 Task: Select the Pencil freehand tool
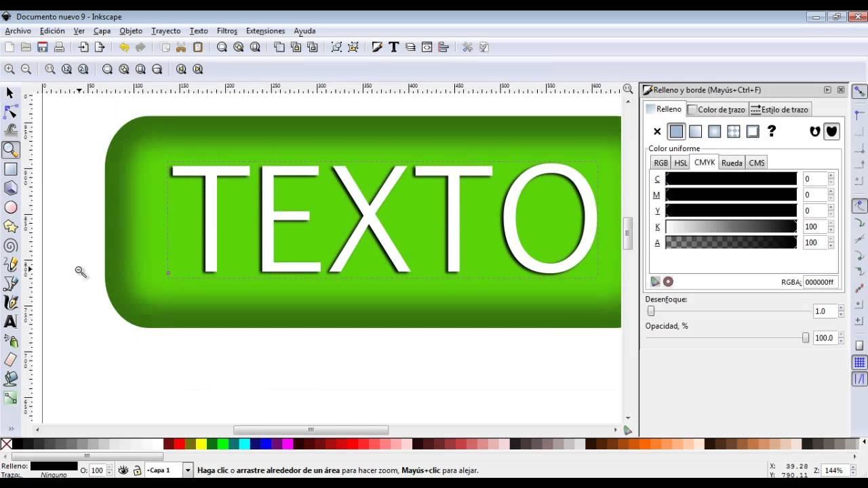[x=10, y=264]
